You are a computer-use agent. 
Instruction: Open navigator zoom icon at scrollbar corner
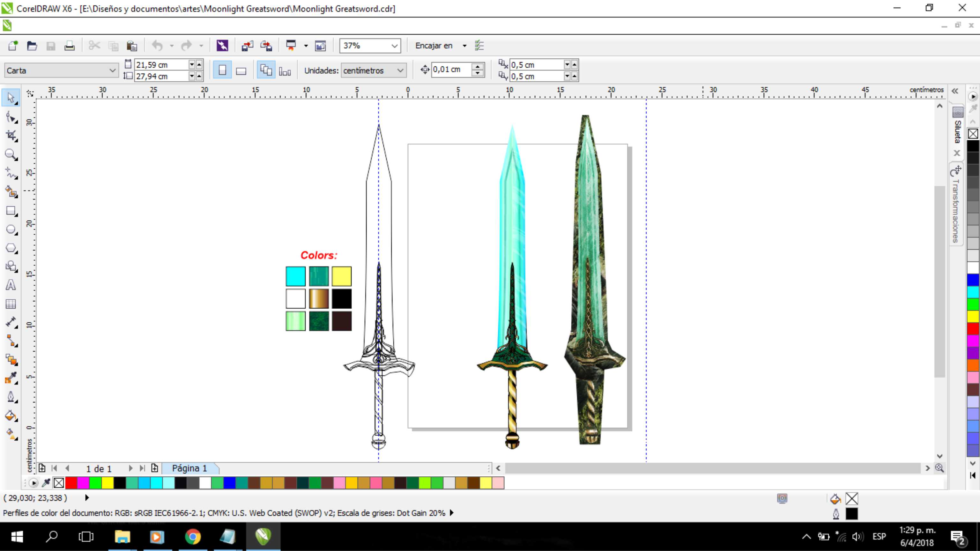point(939,468)
